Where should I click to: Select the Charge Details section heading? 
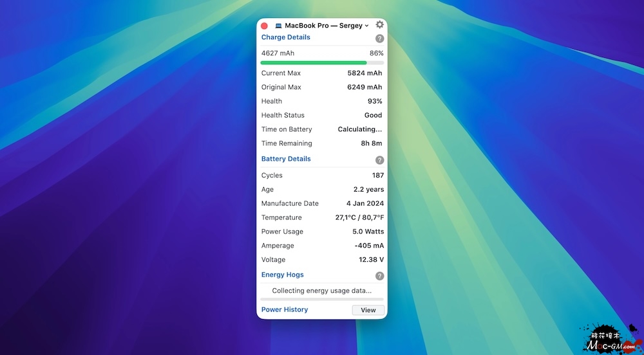coord(285,37)
